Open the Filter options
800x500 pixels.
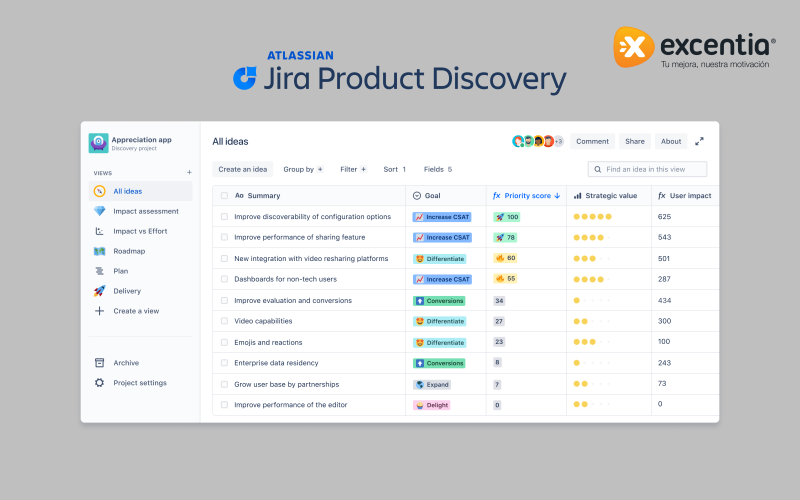coord(353,169)
